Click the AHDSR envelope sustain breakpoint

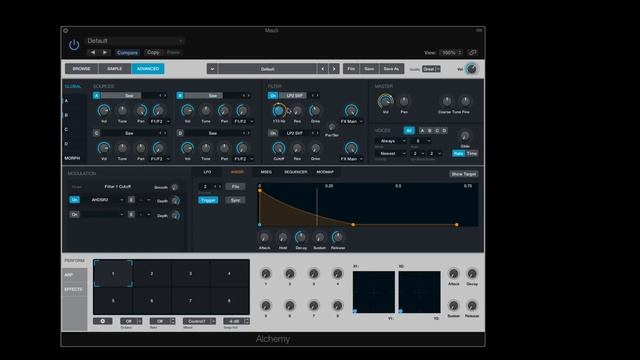(x=353, y=224)
